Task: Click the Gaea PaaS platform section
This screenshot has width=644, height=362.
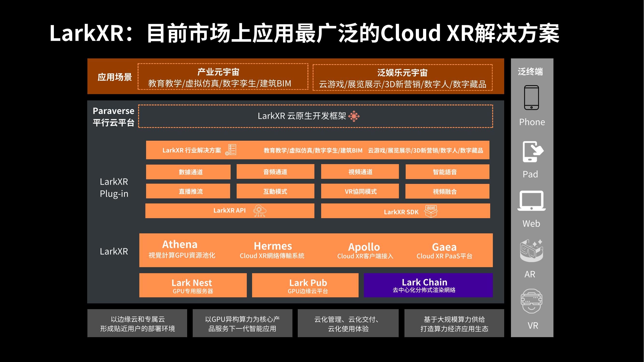Action: (444, 251)
